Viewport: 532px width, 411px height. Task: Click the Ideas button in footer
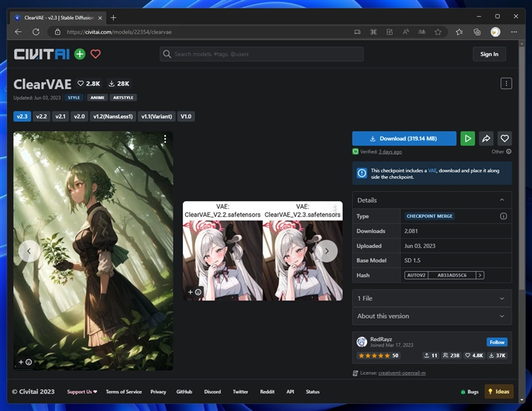tap(498, 391)
